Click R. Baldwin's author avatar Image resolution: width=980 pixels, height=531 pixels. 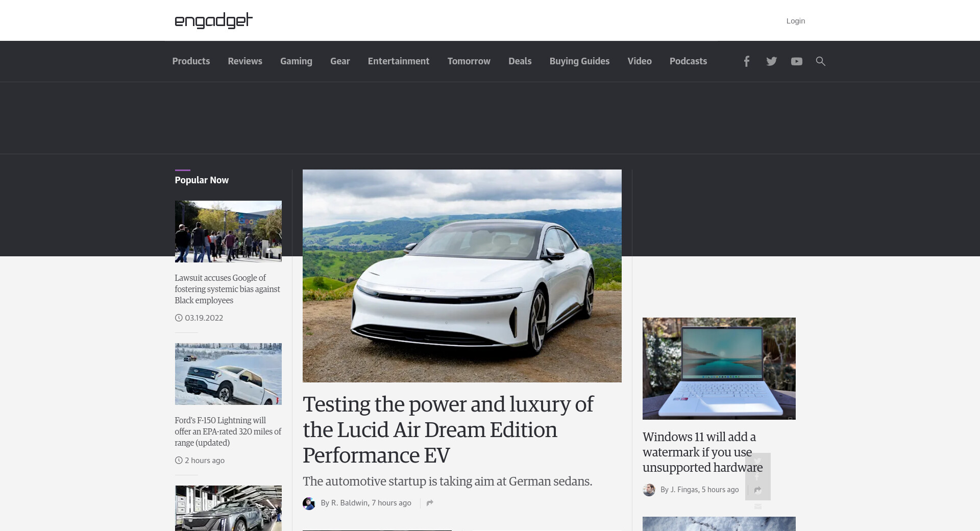[309, 503]
